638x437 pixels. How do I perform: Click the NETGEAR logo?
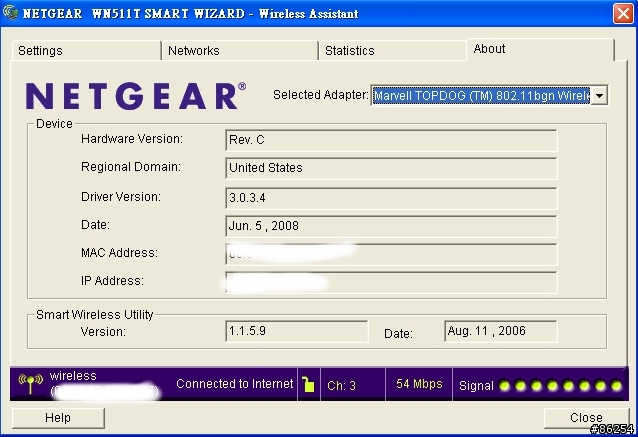pos(136,96)
